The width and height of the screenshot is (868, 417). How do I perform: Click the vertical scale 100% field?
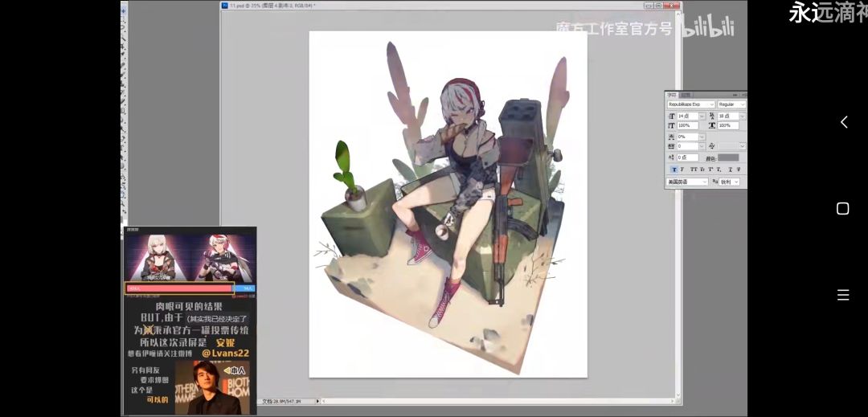pos(687,125)
